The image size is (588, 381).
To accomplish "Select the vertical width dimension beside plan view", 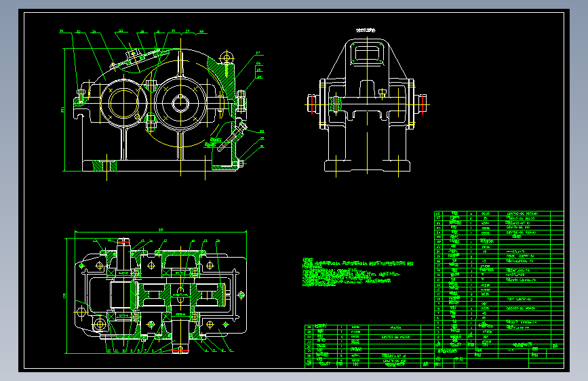I will point(66,296).
